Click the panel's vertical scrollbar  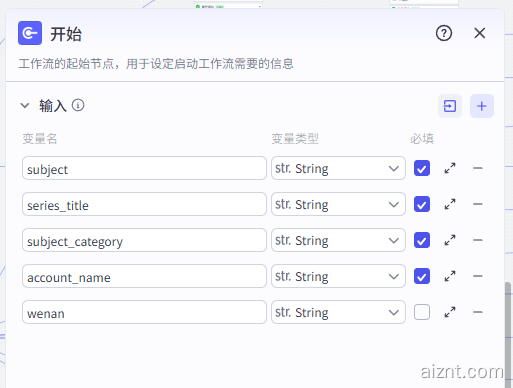[508, 333]
